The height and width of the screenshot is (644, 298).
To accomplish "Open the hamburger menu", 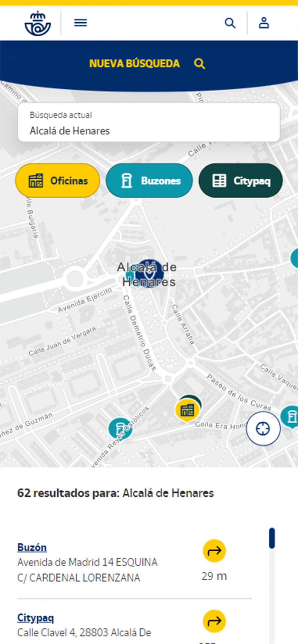I will click(81, 23).
